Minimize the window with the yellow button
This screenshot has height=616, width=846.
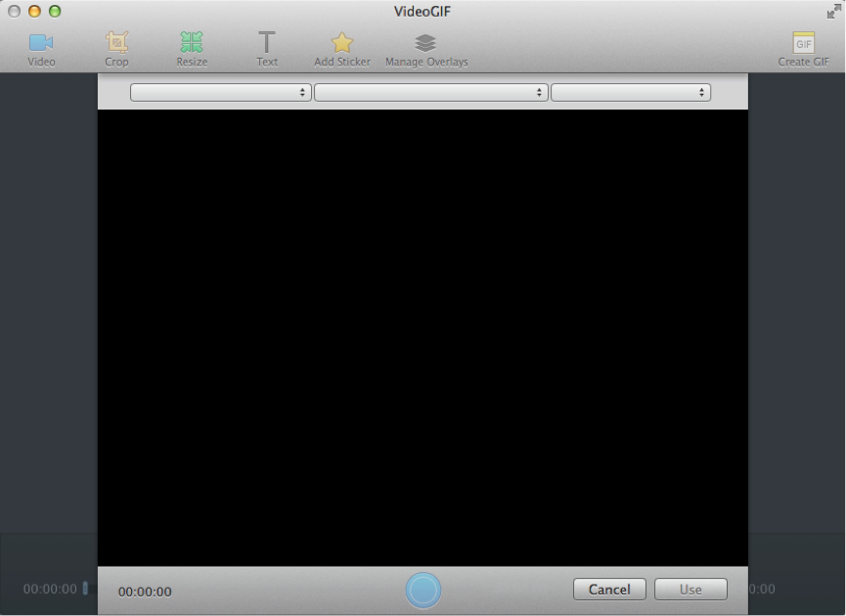(34, 12)
